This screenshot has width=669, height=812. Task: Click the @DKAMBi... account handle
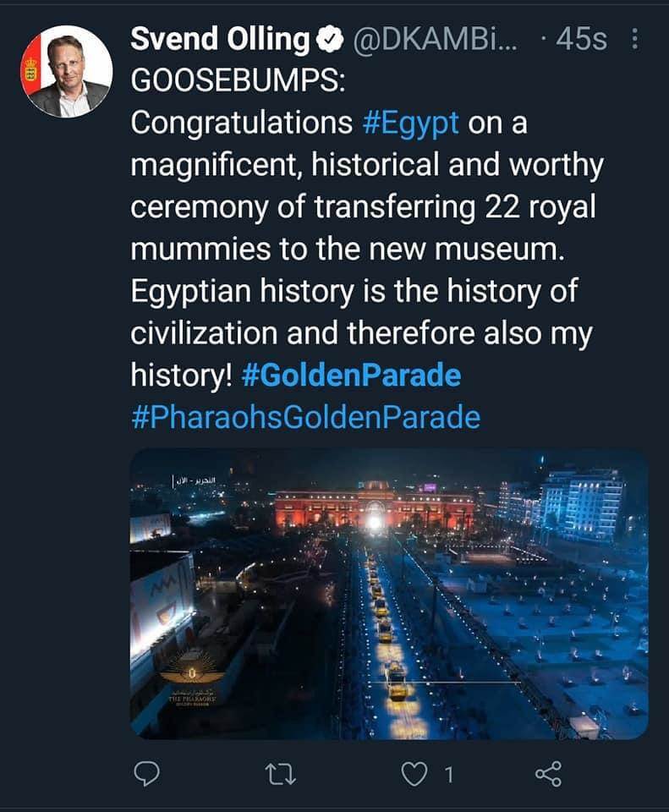pyautogui.click(x=426, y=40)
